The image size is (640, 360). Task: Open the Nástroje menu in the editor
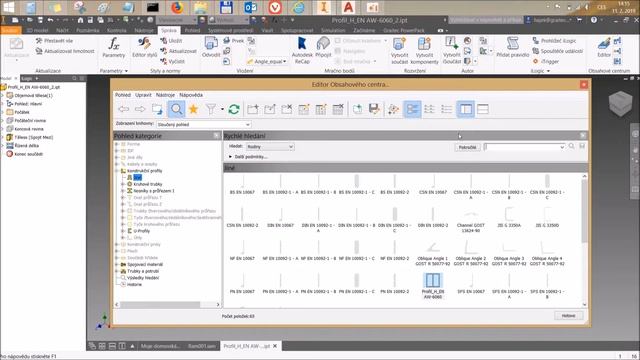pyautogui.click(x=165, y=95)
